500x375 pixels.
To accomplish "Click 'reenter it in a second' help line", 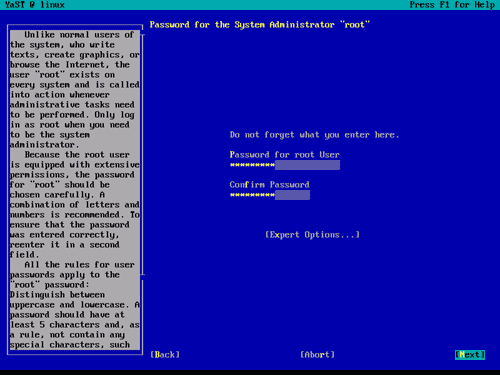I will pyautogui.click(x=65, y=245).
